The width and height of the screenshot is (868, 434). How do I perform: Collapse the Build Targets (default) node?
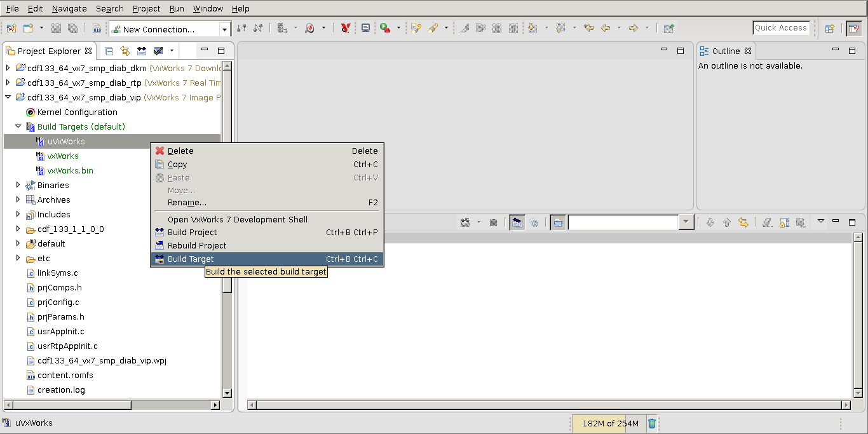point(18,126)
